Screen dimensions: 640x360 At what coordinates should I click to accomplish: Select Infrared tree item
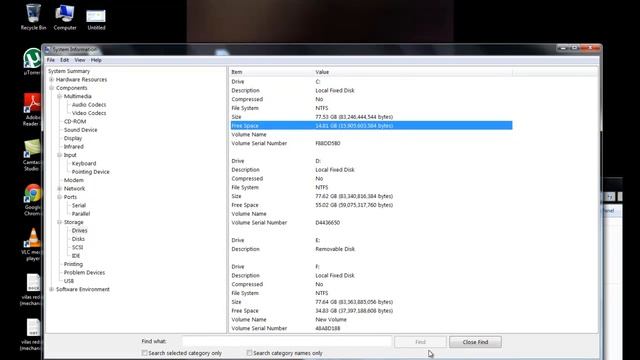73,147
